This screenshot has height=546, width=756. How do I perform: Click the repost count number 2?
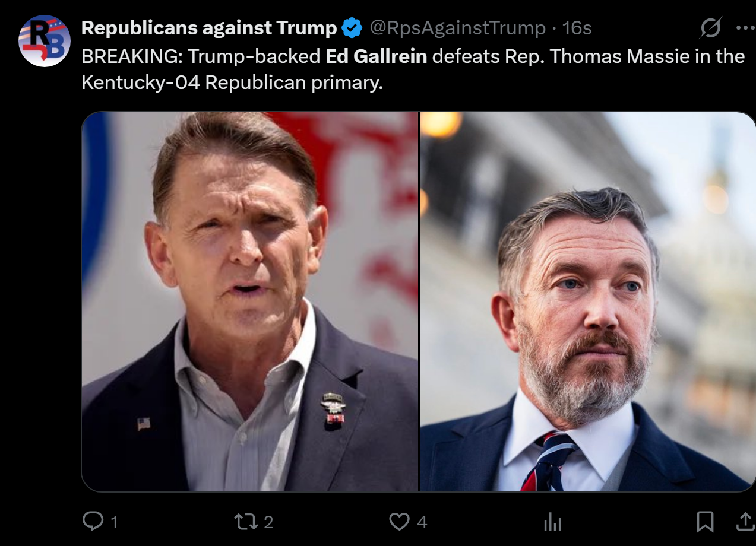268,522
